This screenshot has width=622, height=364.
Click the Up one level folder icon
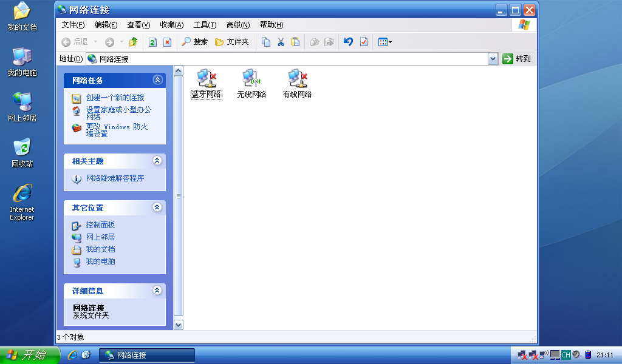click(133, 42)
